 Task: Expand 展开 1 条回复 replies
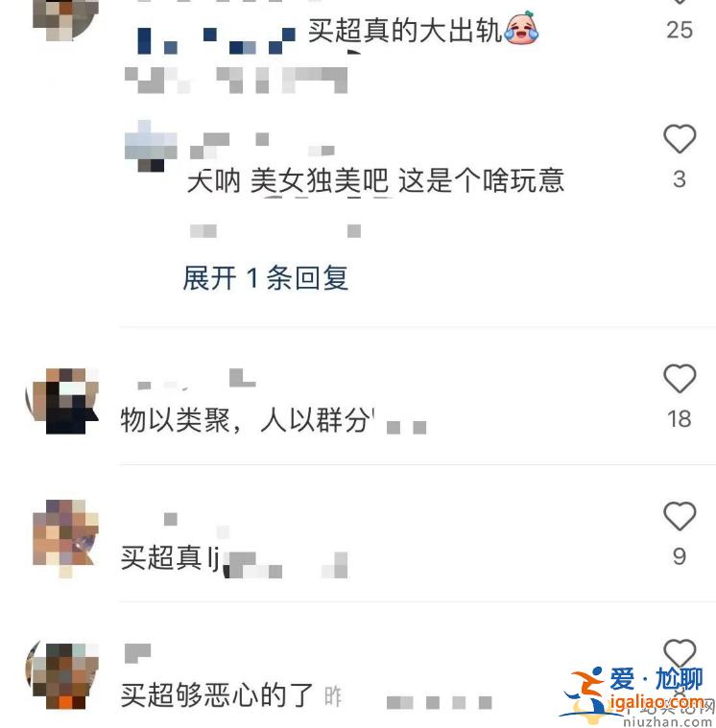(265, 278)
